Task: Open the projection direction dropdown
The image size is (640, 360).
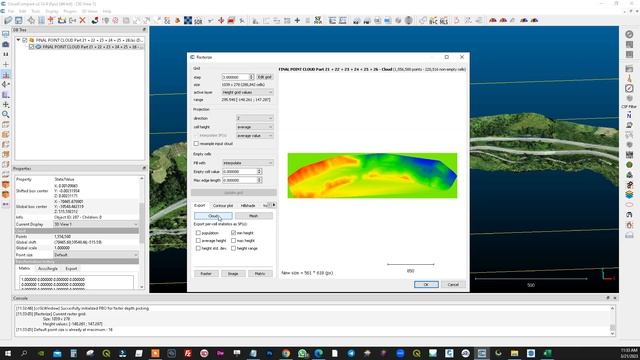Action: click(254, 118)
